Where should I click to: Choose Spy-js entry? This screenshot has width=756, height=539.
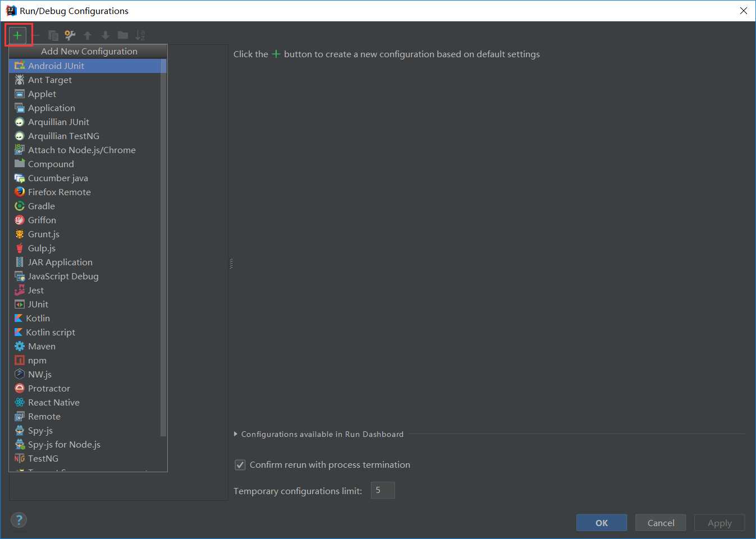(85, 430)
